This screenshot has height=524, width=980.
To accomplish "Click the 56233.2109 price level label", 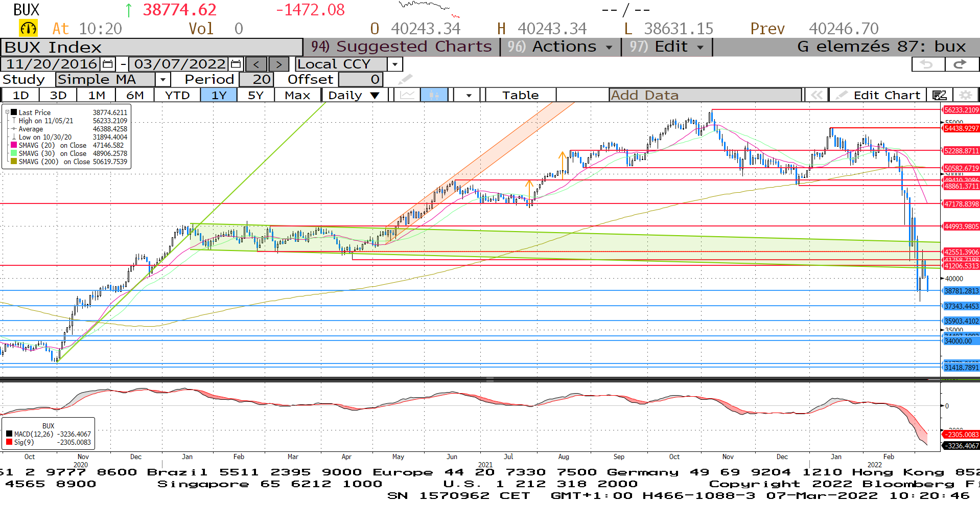I will tap(961, 110).
